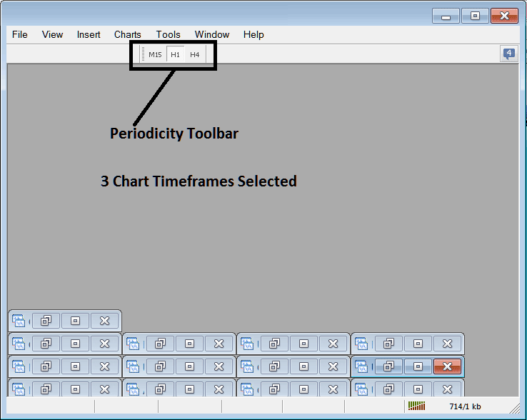
Task: Select the M15 timeframe button
Action: 155,54
